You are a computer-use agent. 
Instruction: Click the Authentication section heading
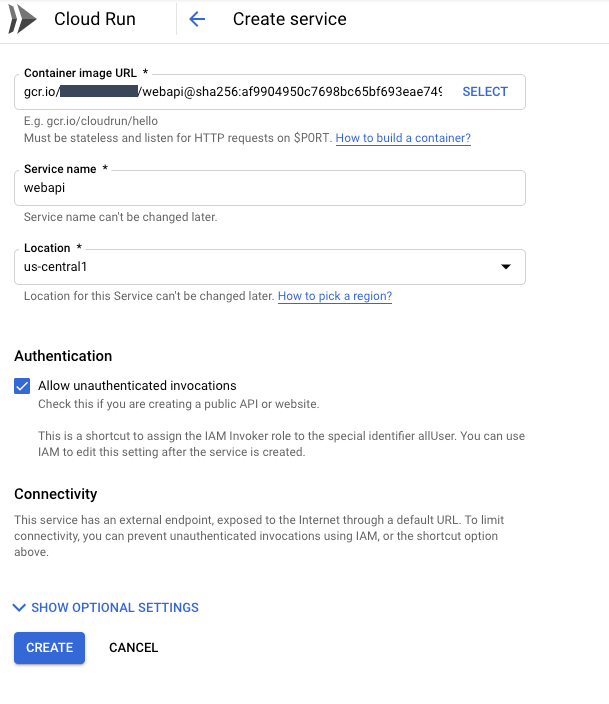click(63, 356)
